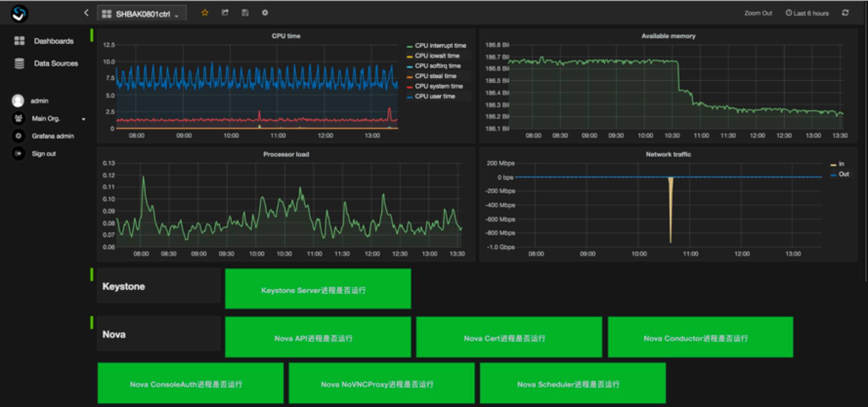Open dashboard settings via the gear icon
Screen dimensions: 868x407
click(x=265, y=13)
